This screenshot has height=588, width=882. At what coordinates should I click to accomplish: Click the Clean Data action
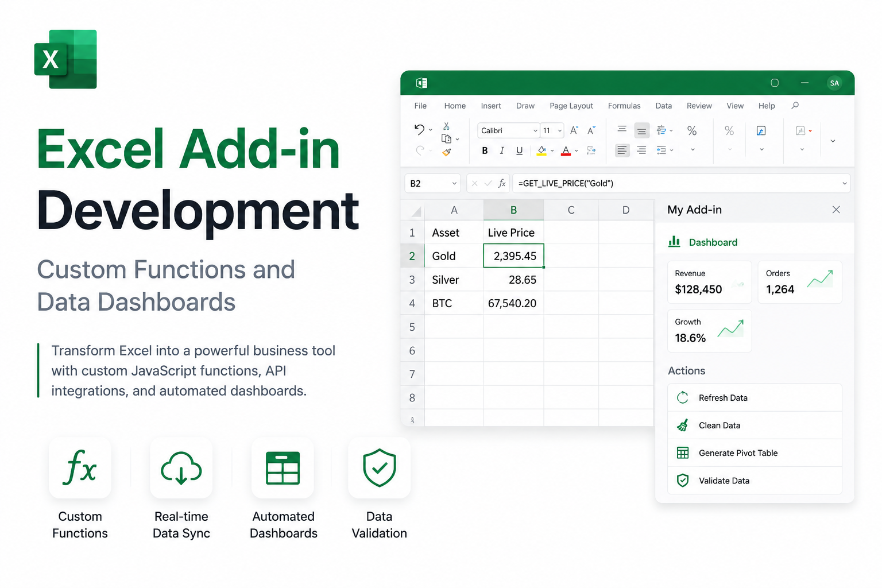755,425
